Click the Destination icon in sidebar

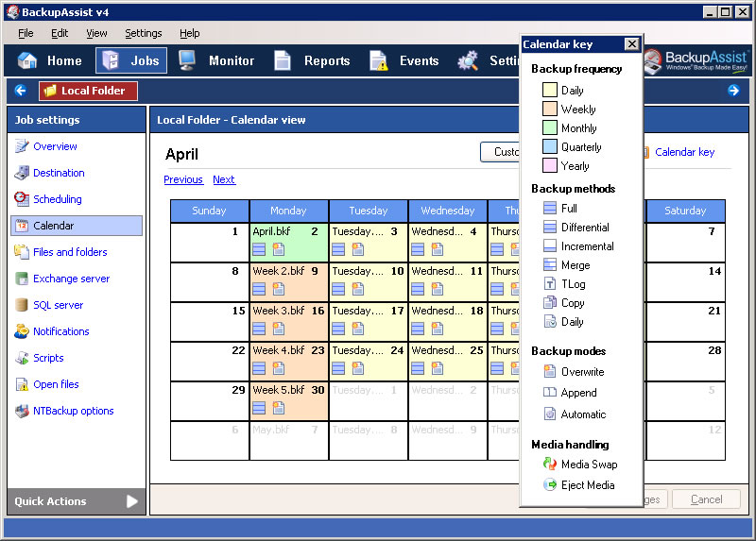pyautogui.click(x=22, y=173)
